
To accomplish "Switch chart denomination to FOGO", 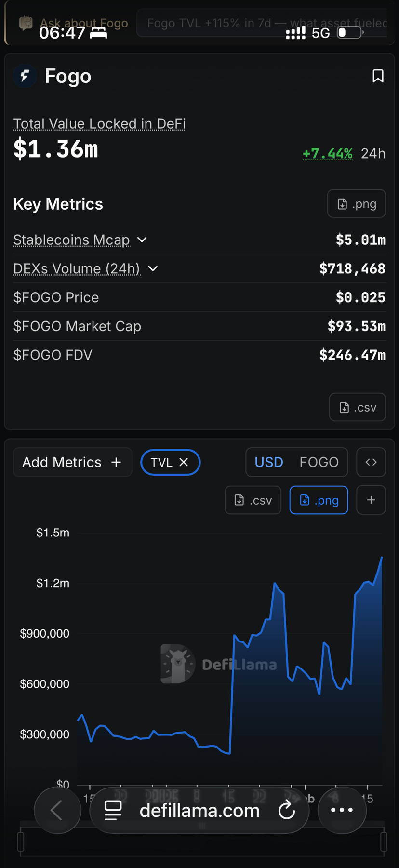I will point(319,462).
